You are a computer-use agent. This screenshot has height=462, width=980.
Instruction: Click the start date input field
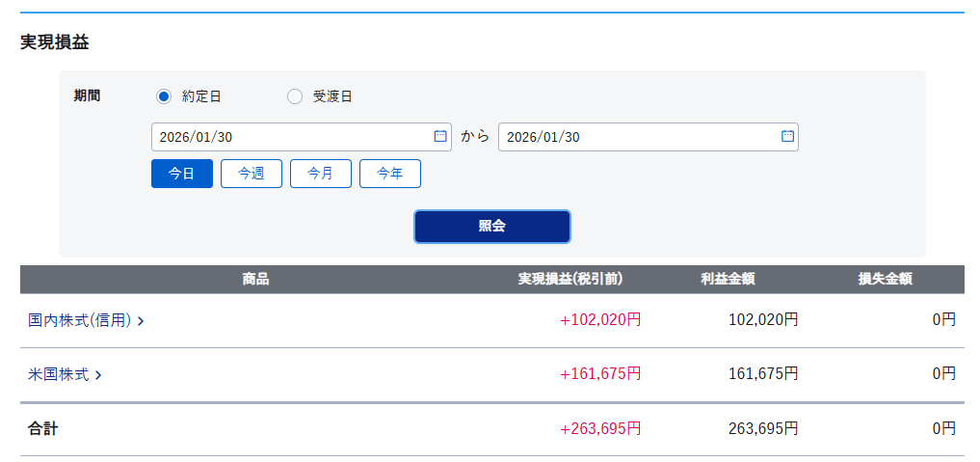[x=289, y=137]
